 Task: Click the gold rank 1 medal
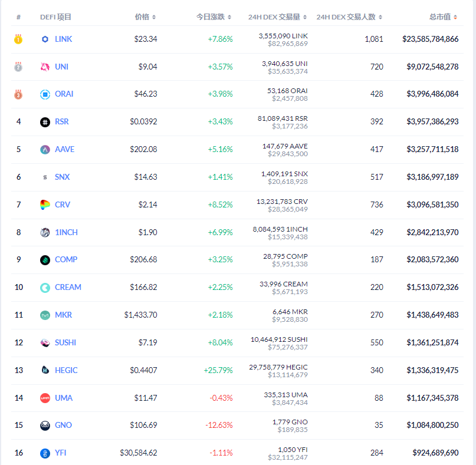click(x=18, y=39)
